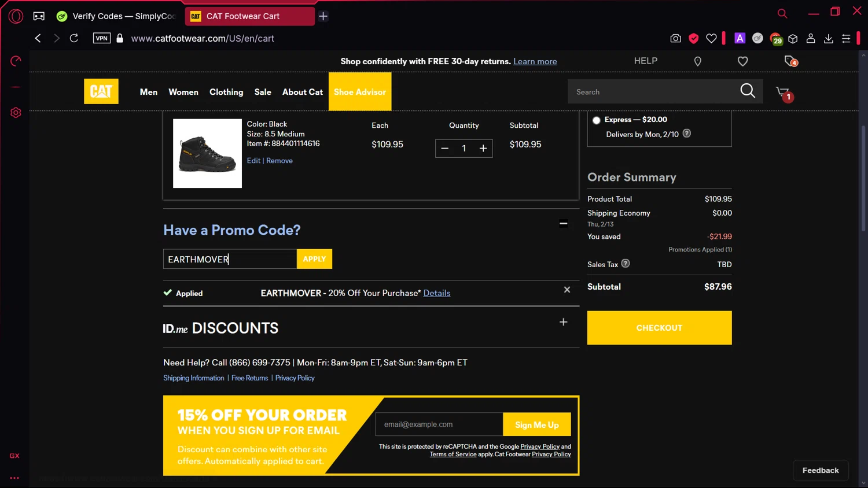868x488 pixels.
Task: Open Shipping Information link
Action: point(194,378)
